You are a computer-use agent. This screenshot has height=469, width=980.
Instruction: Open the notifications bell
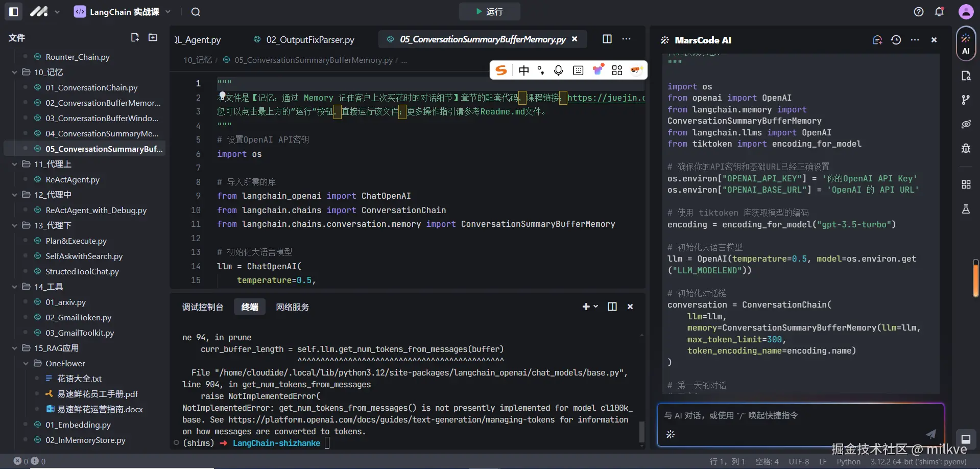[x=939, y=12]
